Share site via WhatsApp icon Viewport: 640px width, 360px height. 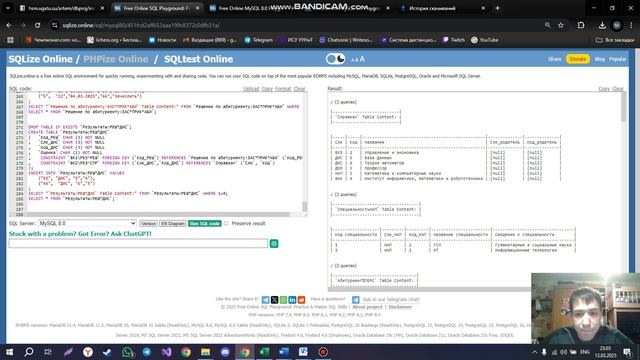point(283,300)
